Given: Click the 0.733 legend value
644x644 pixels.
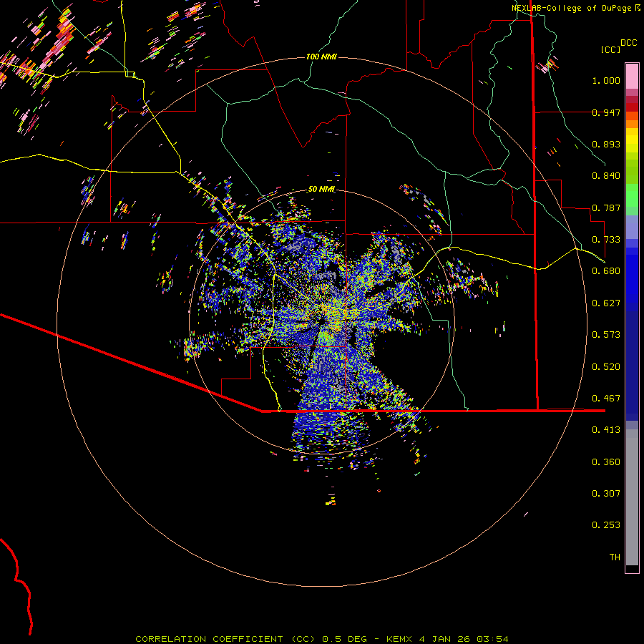Looking at the screenshot, I should coord(606,240).
